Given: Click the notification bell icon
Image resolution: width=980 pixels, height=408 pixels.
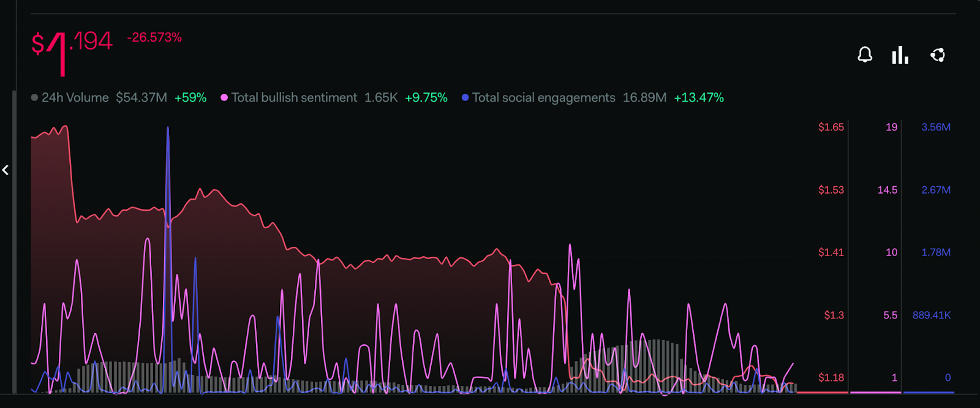Looking at the screenshot, I should click(x=865, y=55).
